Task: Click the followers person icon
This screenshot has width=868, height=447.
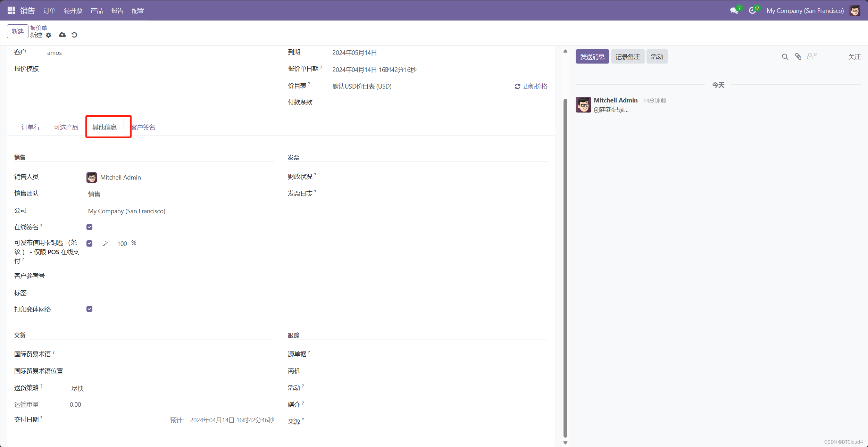Action: tap(810, 57)
